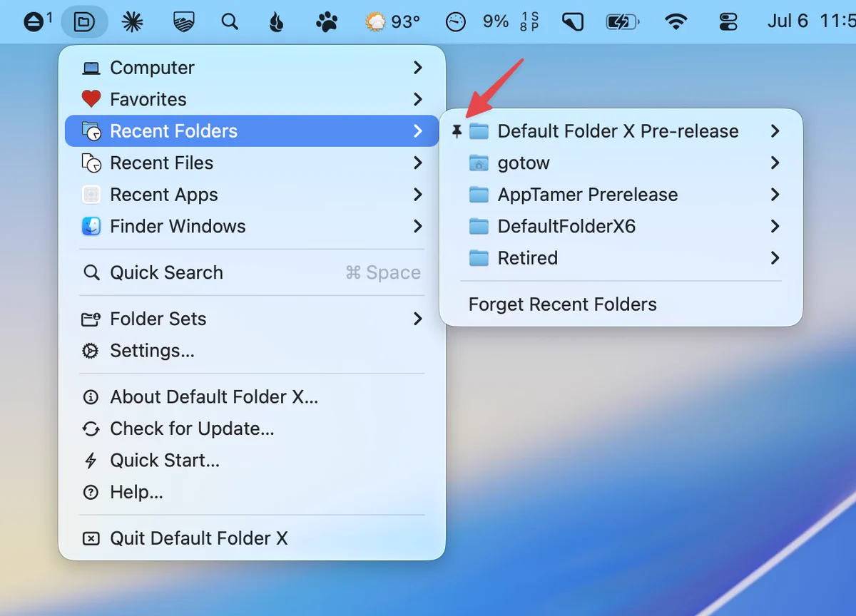Click the tag-shaped icon beside battery
Screen dimensions: 856x616
click(x=573, y=22)
